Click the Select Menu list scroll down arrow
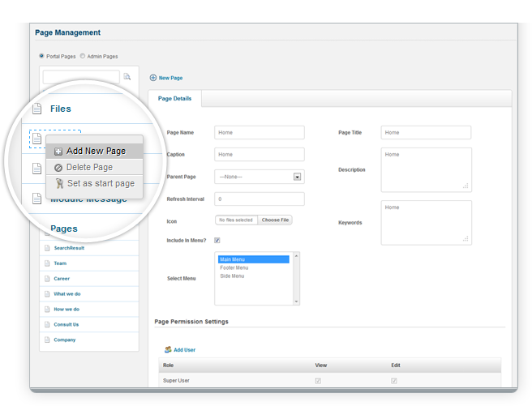This screenshot has height=406, width=532. (x=296, y=301)
